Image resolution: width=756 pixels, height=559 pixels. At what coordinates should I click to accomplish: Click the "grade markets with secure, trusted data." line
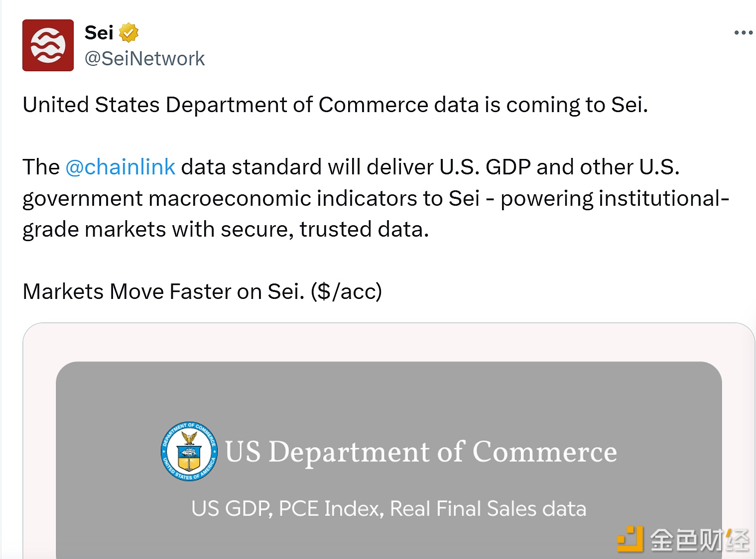(x=226, y=230)
